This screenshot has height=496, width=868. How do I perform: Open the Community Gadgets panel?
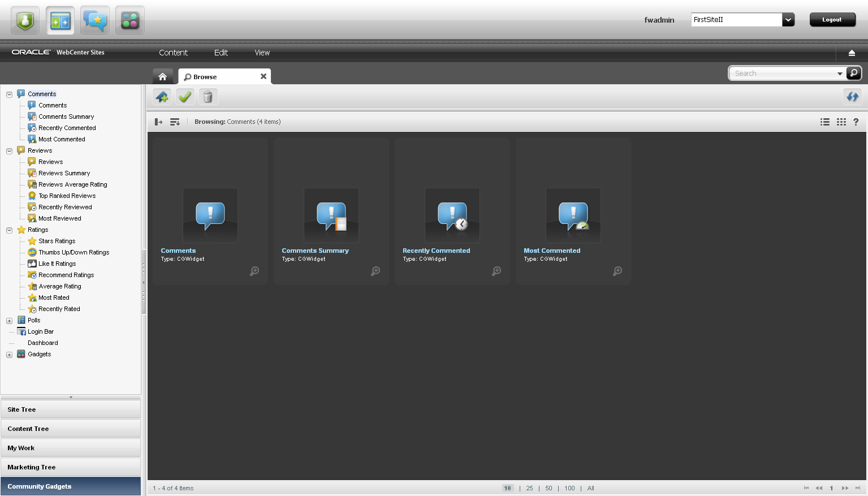pos(71,486)
